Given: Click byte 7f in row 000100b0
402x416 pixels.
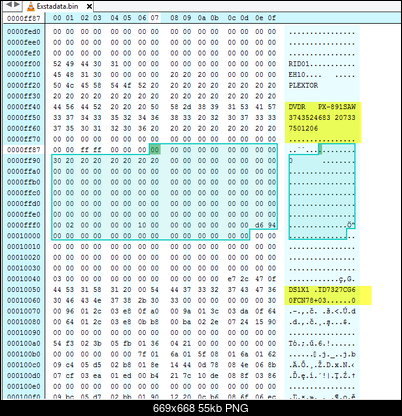Looking at the screenshot, I should [x=142, y=354].
